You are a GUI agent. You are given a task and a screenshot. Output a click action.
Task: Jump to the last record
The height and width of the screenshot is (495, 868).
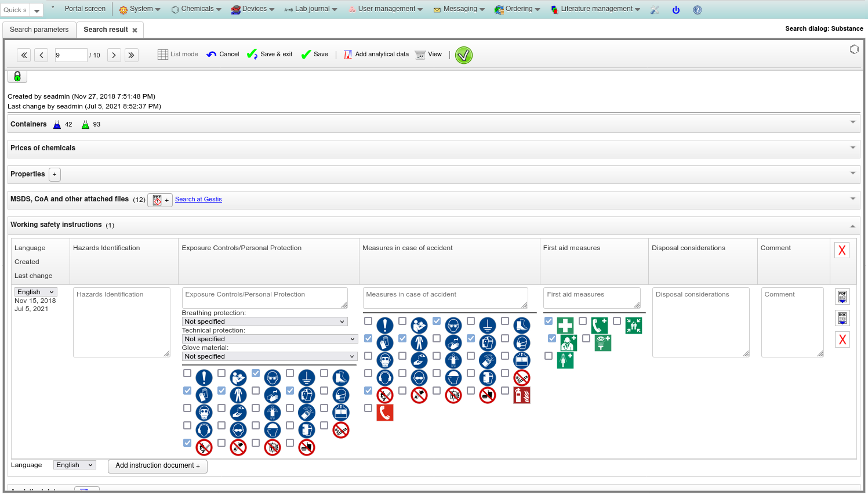132,55
